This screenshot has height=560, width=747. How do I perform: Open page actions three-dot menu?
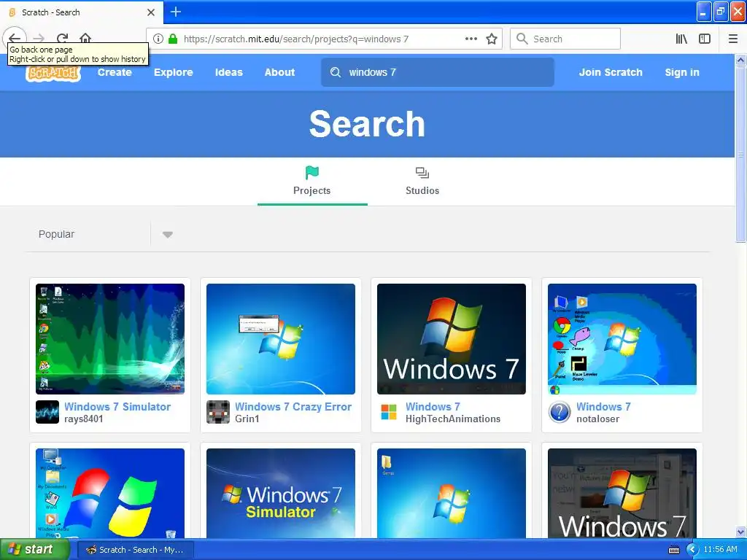[471, 39]
